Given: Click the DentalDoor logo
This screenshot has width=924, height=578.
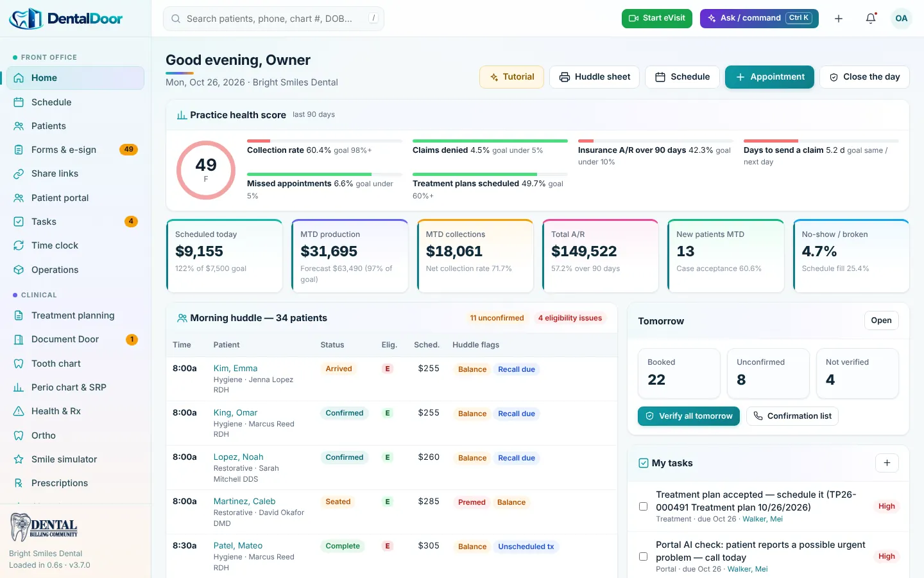Looking at the screenshot, I should coord(65,19).
